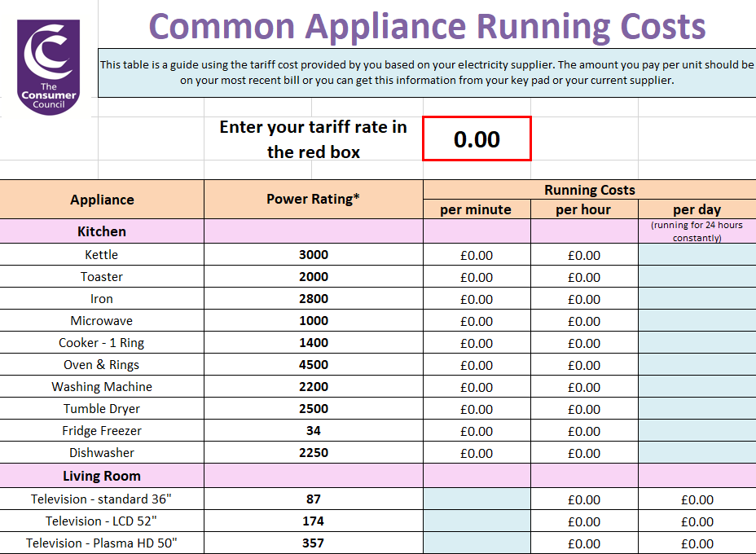Select the 'Iron' appliance cell
The height and width of the screenshot is (554, 756).
tap(102, 299)
